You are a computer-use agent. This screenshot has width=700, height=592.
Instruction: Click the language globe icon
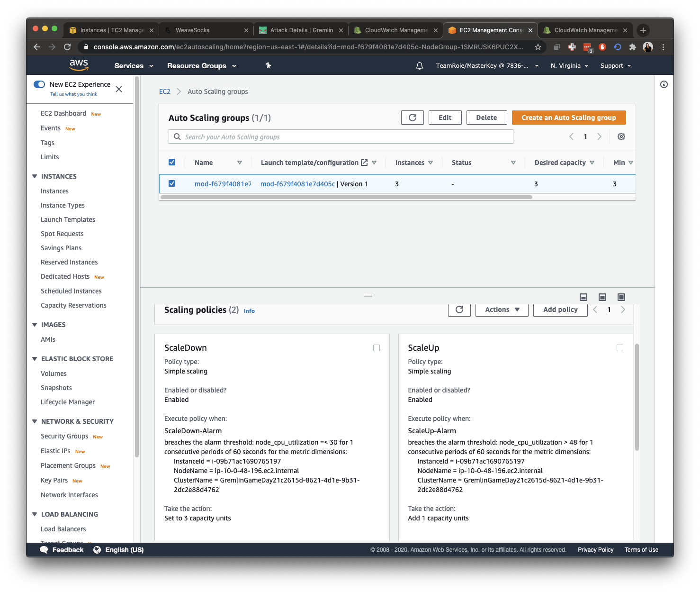[97, 550]
